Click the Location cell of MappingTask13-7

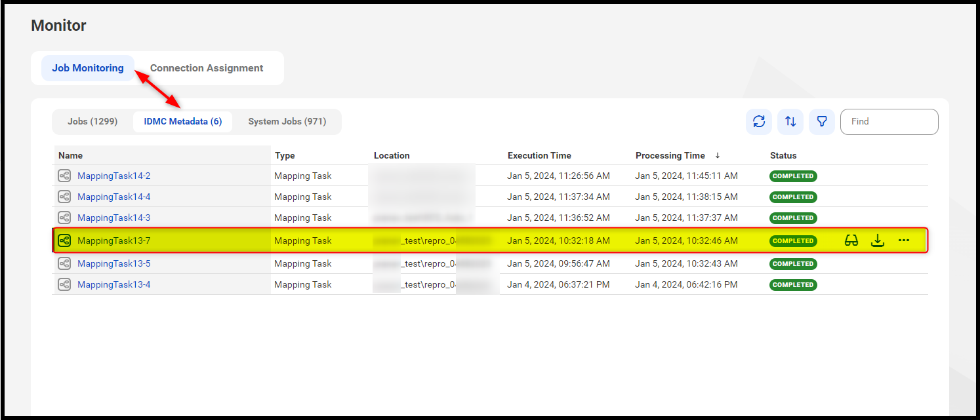[432, 240]
